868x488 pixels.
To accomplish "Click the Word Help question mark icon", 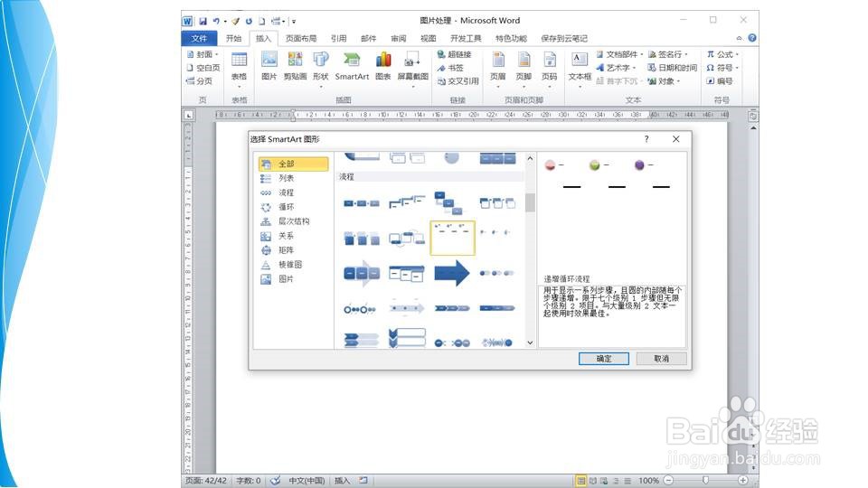I will (x=751, y=38).
